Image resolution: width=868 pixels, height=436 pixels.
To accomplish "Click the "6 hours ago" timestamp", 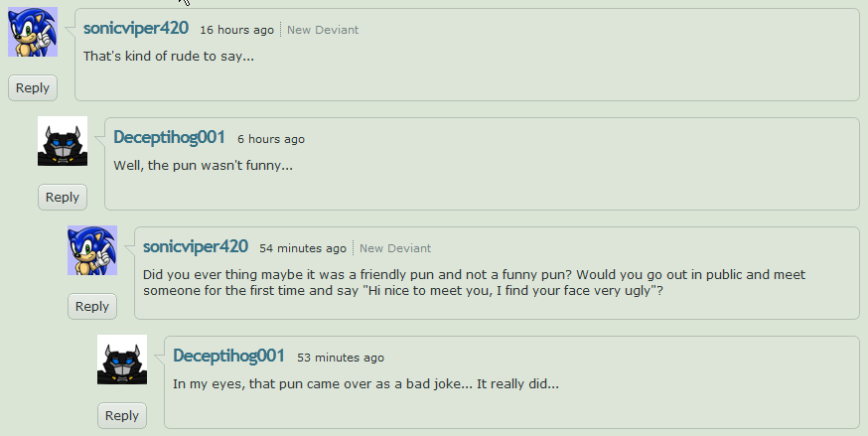I will coord(271,139).
